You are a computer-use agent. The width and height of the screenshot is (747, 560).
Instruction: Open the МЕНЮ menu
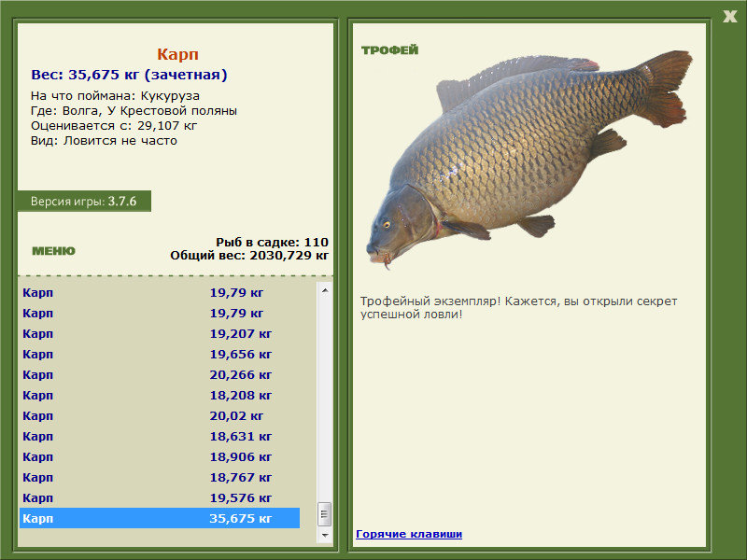coord(53,251)
